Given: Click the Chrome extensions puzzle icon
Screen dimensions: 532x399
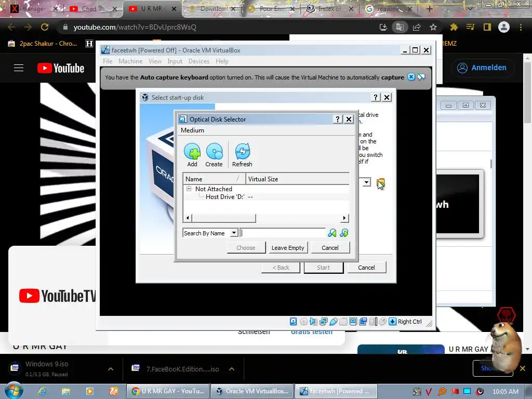Looking at the screenshot, I should pos(454,27).
